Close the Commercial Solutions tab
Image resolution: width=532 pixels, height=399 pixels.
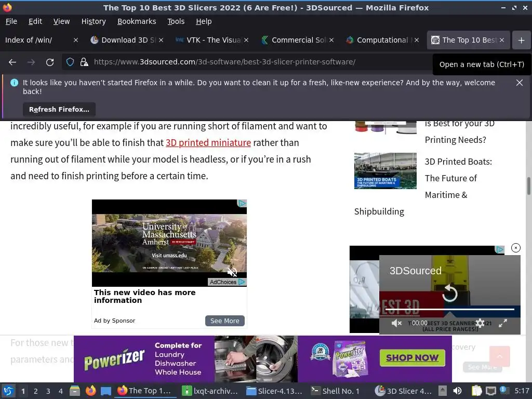331,40
